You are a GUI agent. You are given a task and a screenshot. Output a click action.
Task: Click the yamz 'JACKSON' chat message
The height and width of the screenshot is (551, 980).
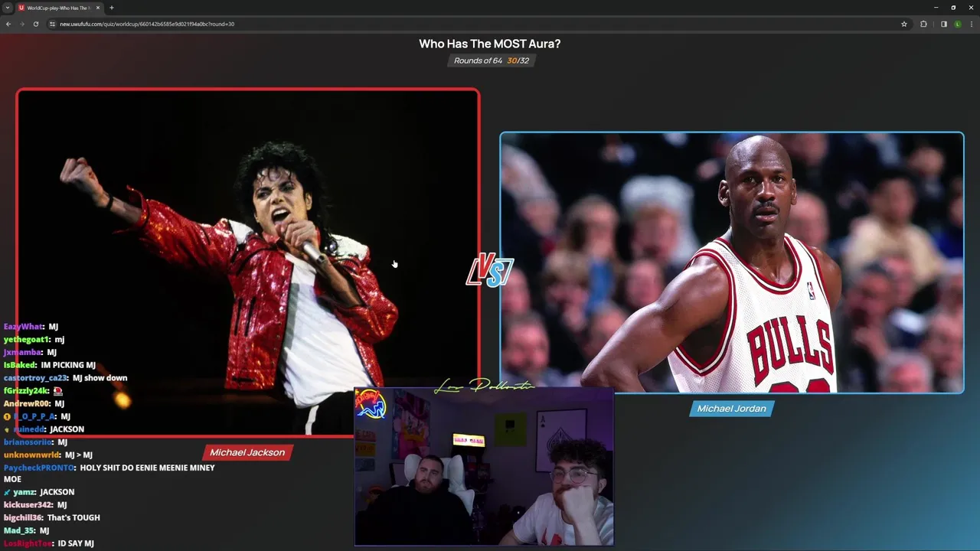pos(57,492)
